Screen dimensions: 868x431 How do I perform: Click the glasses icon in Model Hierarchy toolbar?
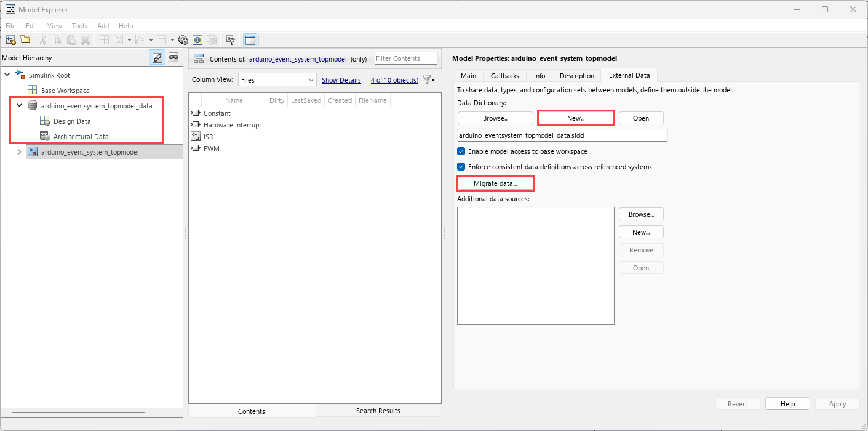click(173, 57)
